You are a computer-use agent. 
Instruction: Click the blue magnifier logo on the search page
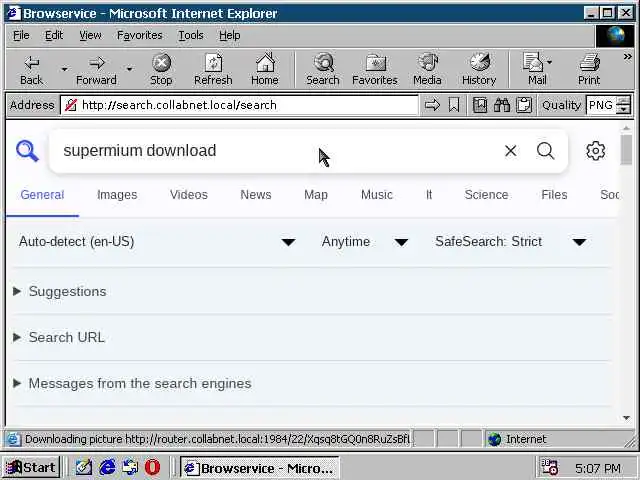[x=27, y=151]
